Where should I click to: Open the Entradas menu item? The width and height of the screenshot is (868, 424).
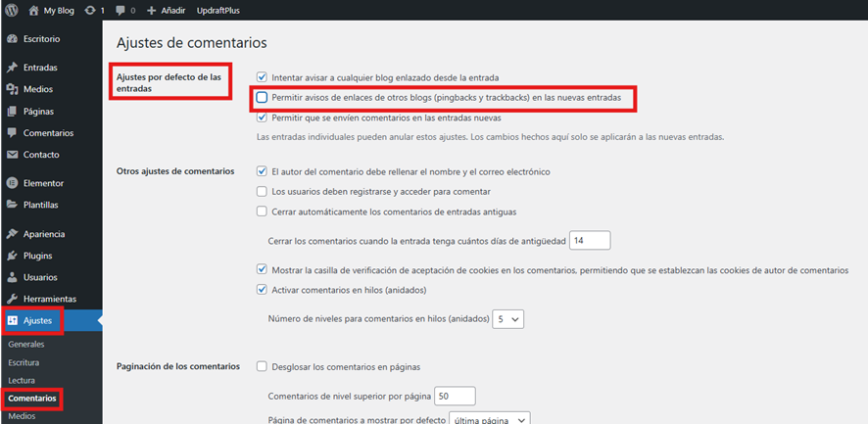click(40, 68)
